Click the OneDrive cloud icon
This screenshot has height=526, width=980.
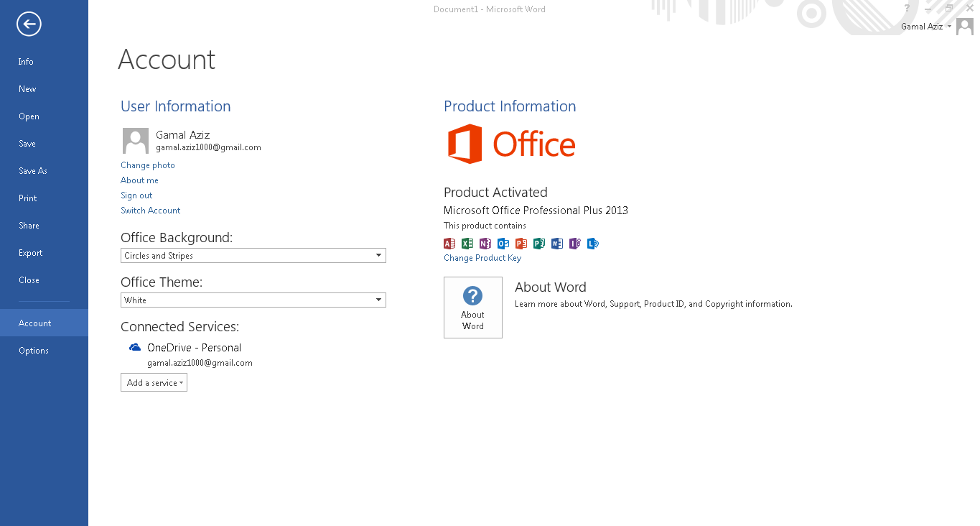[135, 347]
